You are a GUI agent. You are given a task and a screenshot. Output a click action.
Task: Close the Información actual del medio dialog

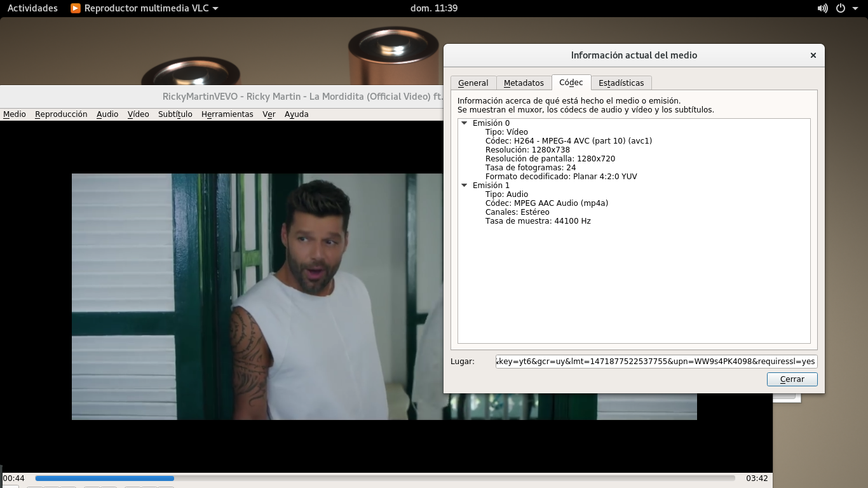pos(813,55)
